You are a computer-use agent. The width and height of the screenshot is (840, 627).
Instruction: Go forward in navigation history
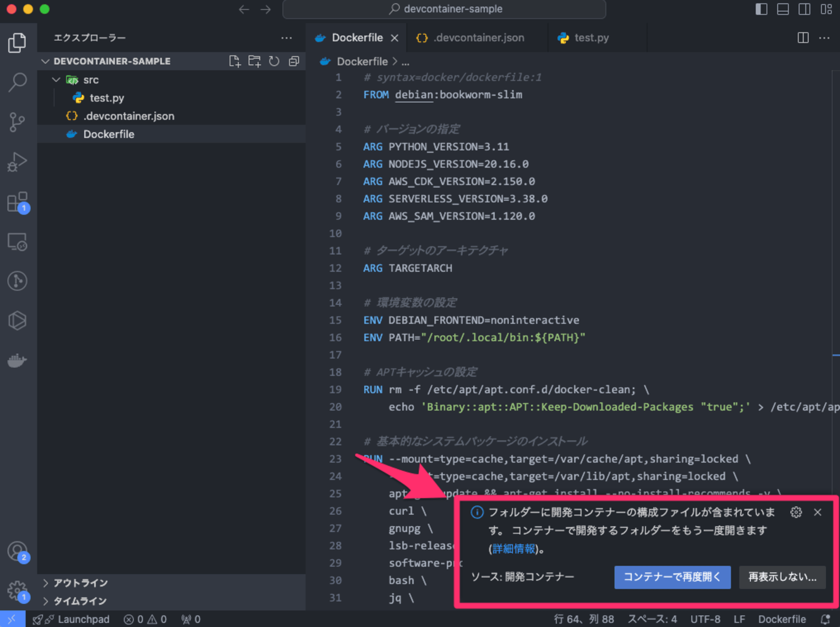[265, 9]
